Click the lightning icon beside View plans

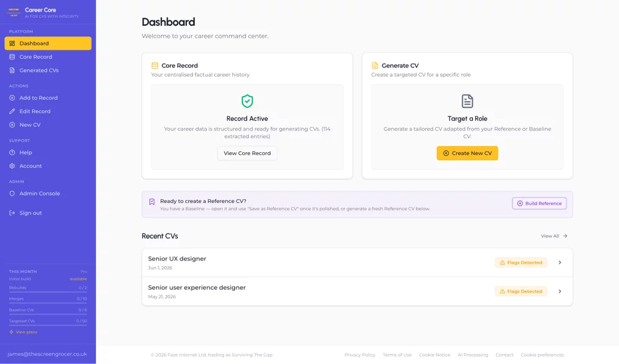[11, 332]
